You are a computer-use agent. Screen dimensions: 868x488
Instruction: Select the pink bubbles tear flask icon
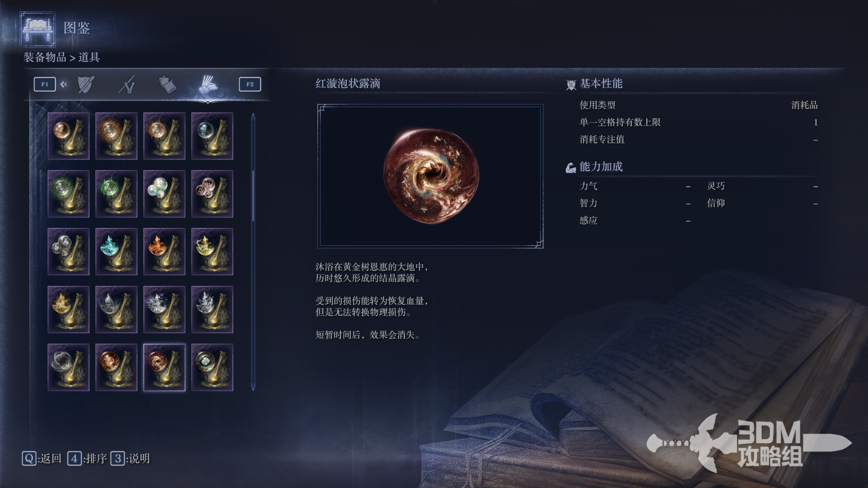tap(212, 194)
